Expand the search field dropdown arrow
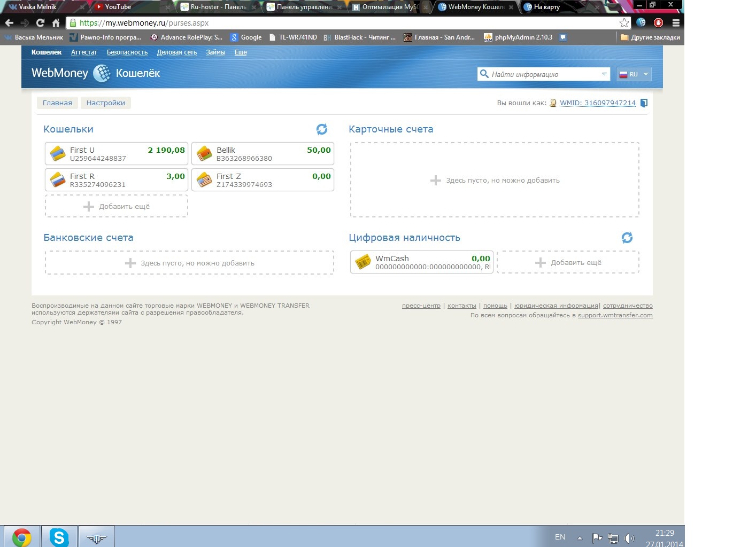 point(604,74)
